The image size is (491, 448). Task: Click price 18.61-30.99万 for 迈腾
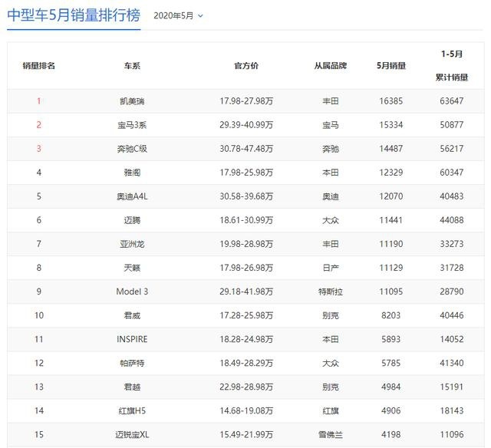(246, 220)
